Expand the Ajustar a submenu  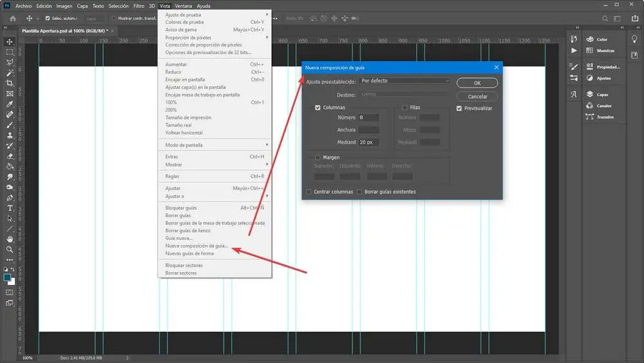coord(214,196)
